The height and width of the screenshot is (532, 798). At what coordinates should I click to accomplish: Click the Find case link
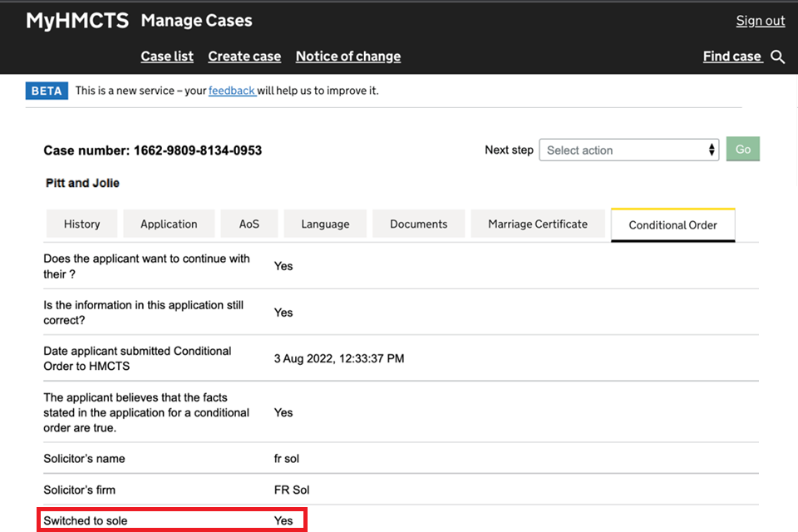pos(732,57)
